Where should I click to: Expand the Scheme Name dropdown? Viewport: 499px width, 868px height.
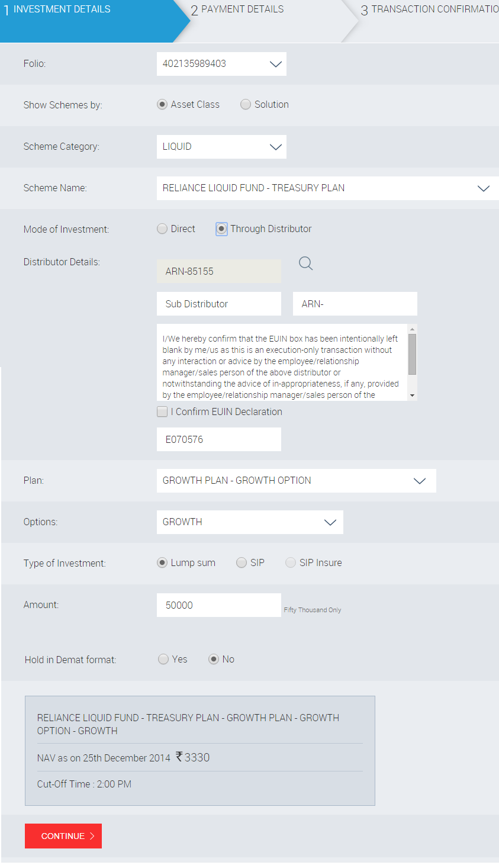(x=328, y=188)
